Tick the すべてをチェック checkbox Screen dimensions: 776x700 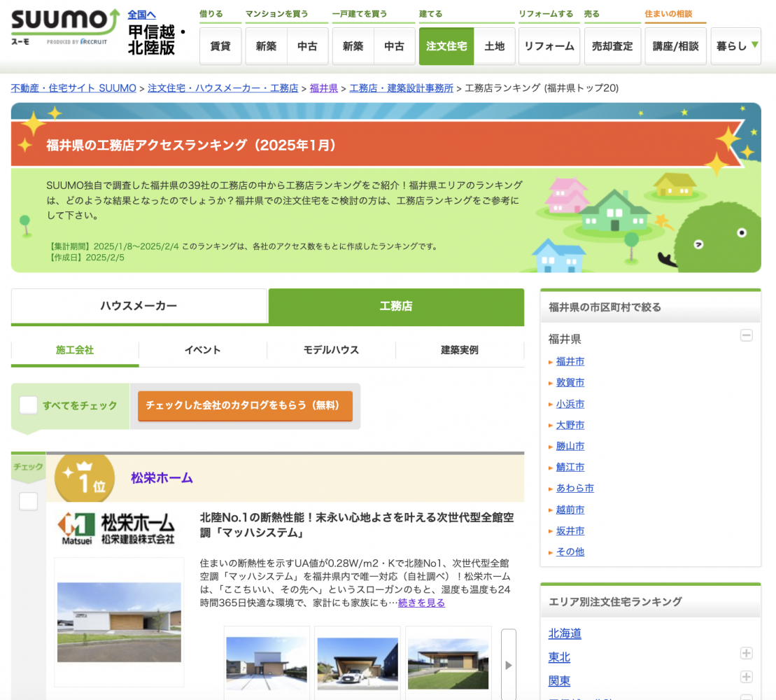28,405
